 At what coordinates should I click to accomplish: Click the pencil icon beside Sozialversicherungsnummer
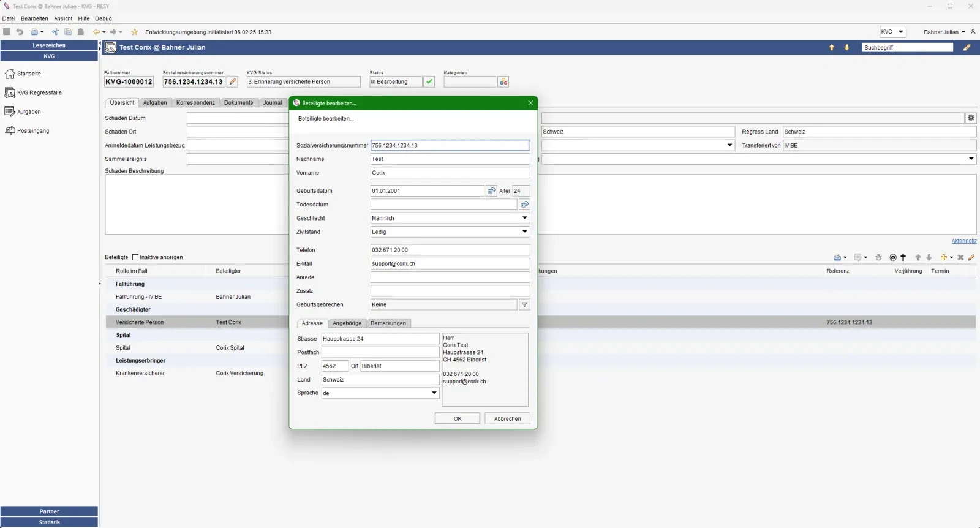point(233,82)
